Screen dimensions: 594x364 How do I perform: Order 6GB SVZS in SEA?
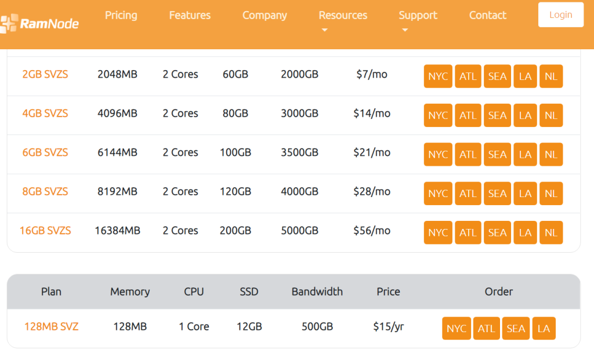click(497, 155)
